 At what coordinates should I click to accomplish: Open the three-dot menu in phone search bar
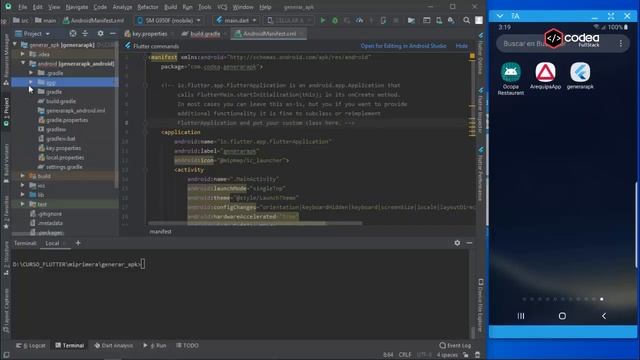621,43
